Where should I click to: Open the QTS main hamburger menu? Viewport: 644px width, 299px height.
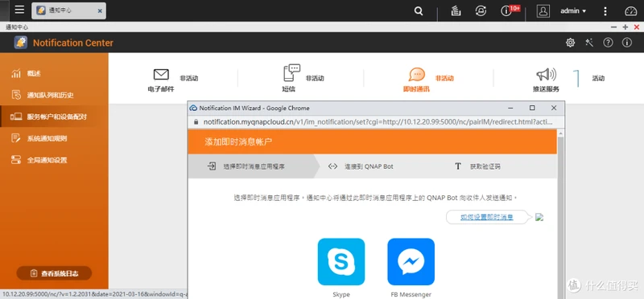pyautogui.click(x=19, y=10)
